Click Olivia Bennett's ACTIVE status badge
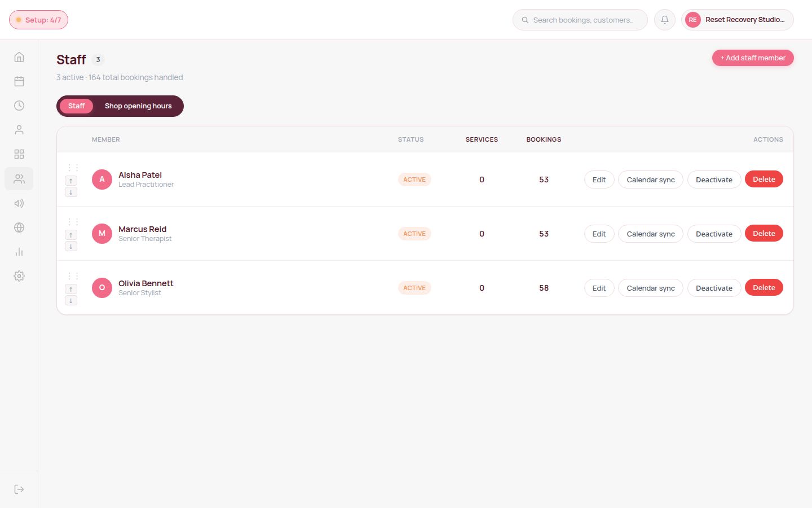 [x=414, y=288]
